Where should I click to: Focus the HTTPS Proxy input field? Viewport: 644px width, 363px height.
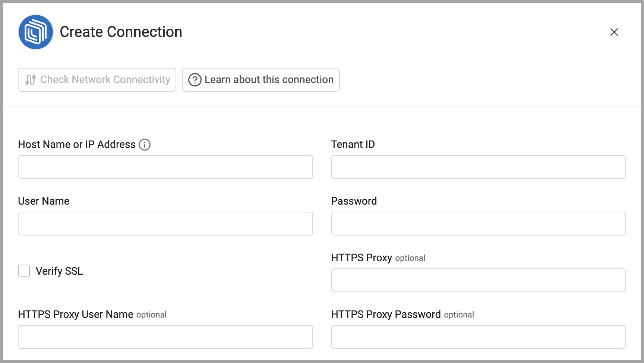pos(478,280)
